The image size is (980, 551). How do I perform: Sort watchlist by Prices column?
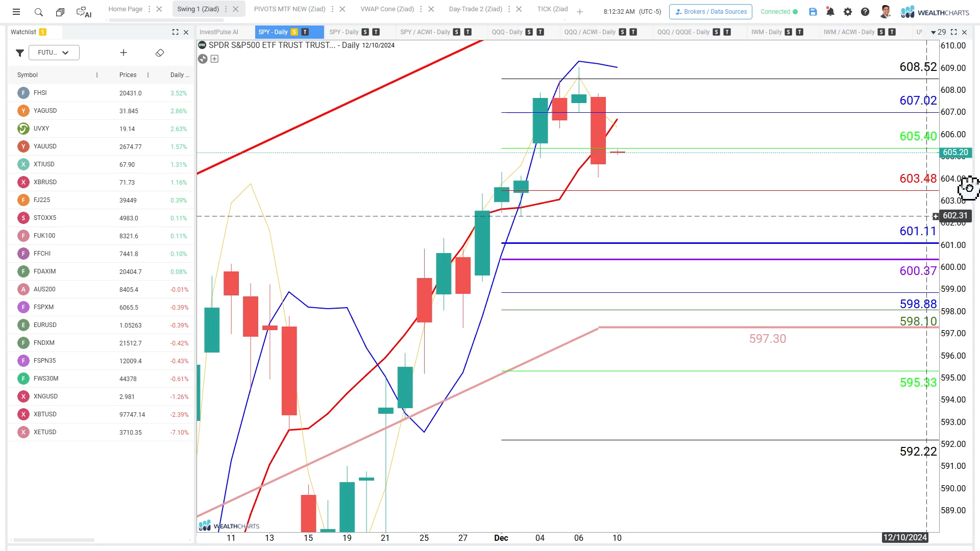(x=128, y=75)
